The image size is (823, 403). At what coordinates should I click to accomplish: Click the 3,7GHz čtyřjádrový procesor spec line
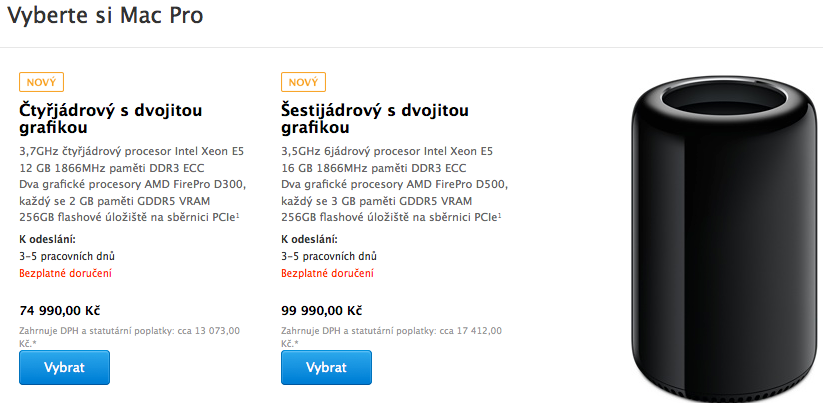pos(131,152)
